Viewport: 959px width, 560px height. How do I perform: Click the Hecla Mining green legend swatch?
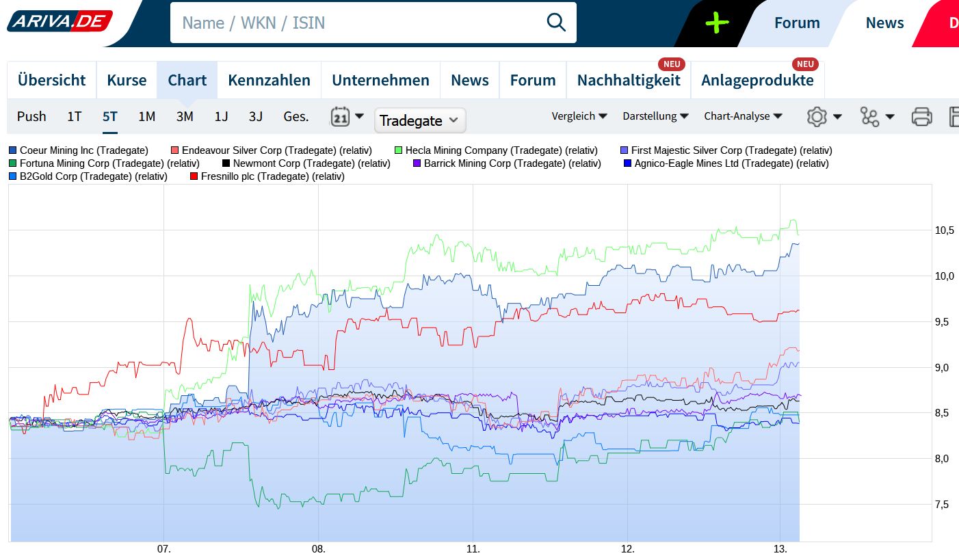(399, 150)
